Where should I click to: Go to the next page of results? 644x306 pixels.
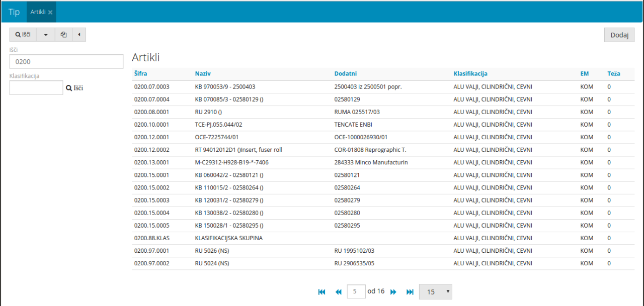pyautogui.click(x=393, y=292)
